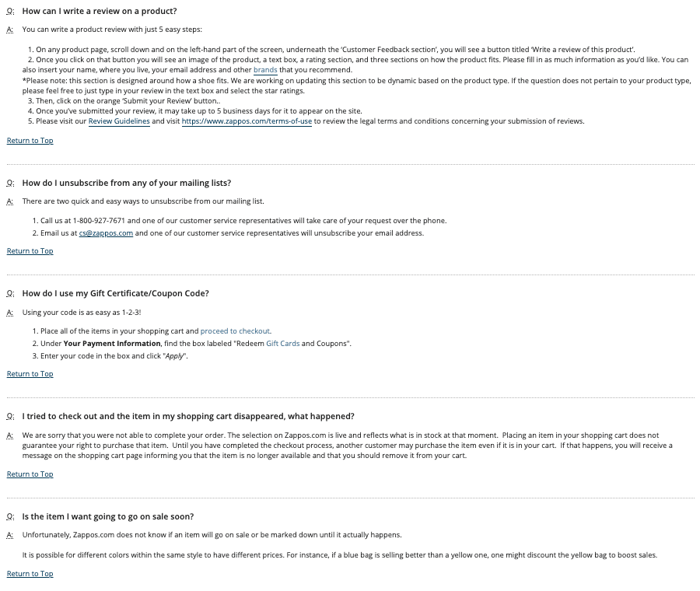Viewport: 700px width, 591px height.
Task: Click the mailing lists unsubscribe question heading
Action: (x=126, y=184)
